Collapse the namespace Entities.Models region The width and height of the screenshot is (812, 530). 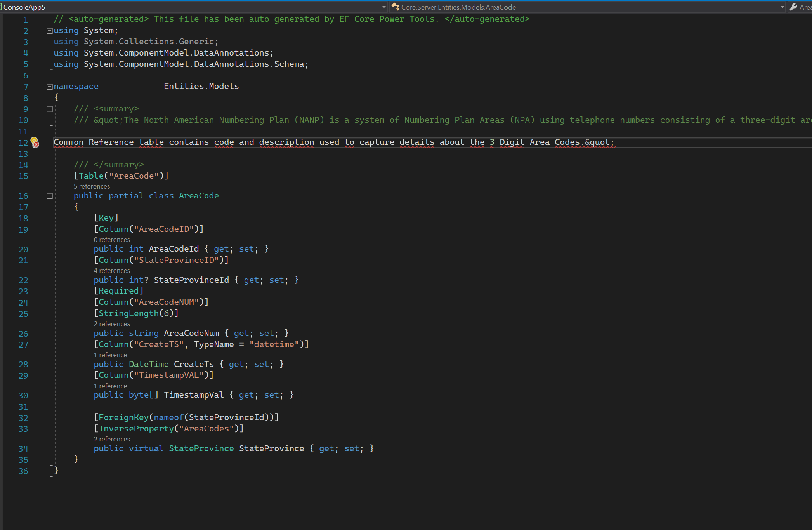(49, 86)
